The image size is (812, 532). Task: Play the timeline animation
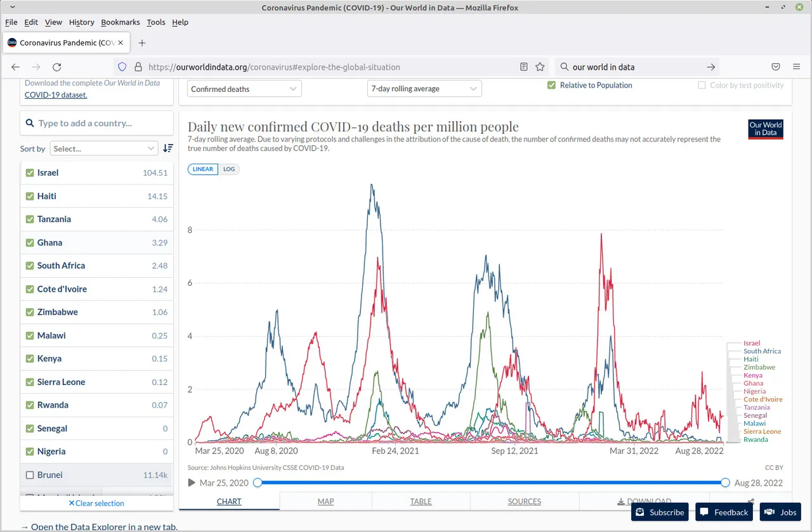point(192,483)
